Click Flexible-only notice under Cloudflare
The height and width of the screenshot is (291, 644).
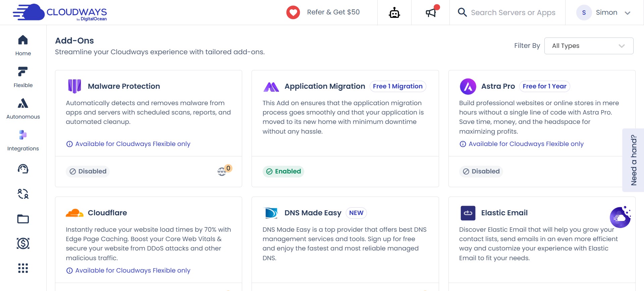[133, 271]
